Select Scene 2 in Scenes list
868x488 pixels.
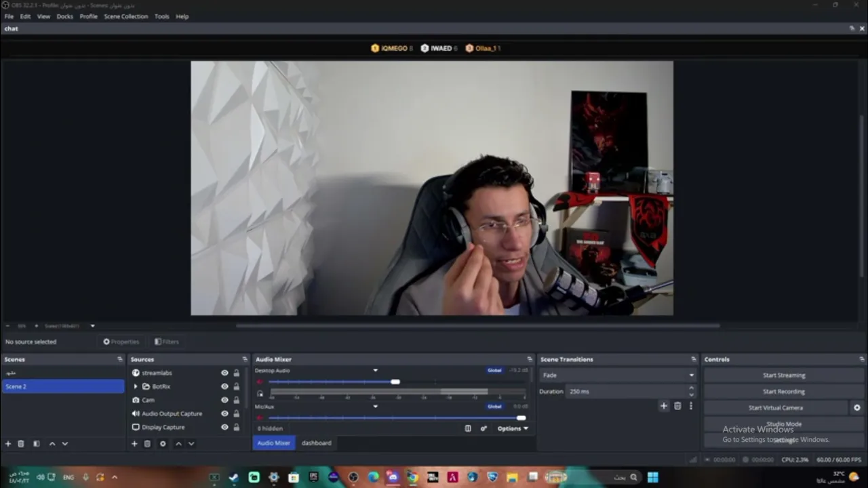(x=62, y=386)
